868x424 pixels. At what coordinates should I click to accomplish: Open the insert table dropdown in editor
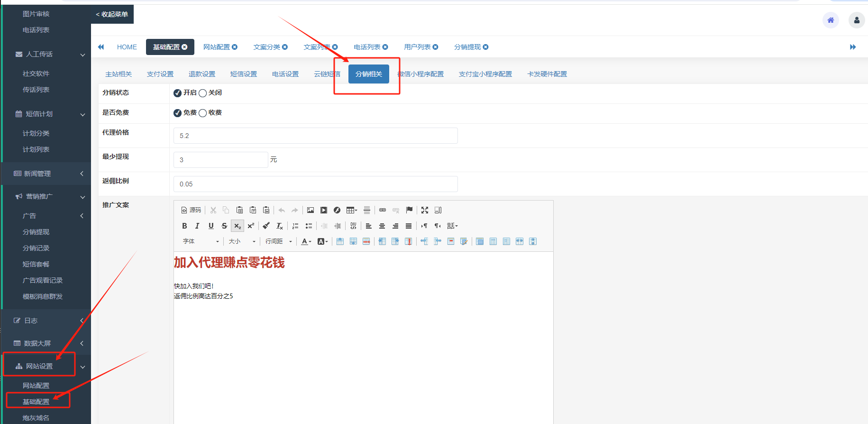point(352,210)
